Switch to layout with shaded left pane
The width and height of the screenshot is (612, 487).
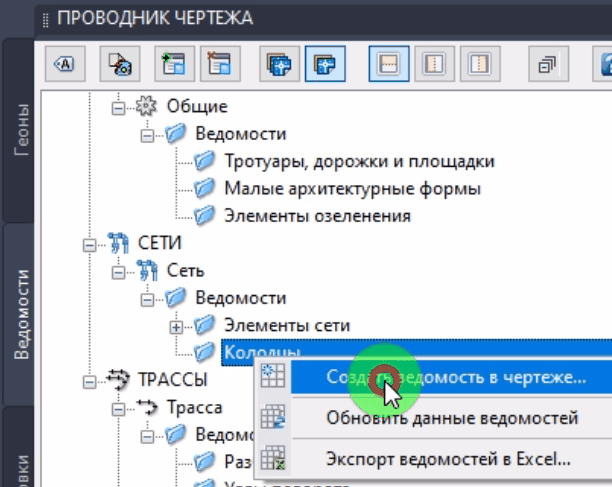point(434,64)
